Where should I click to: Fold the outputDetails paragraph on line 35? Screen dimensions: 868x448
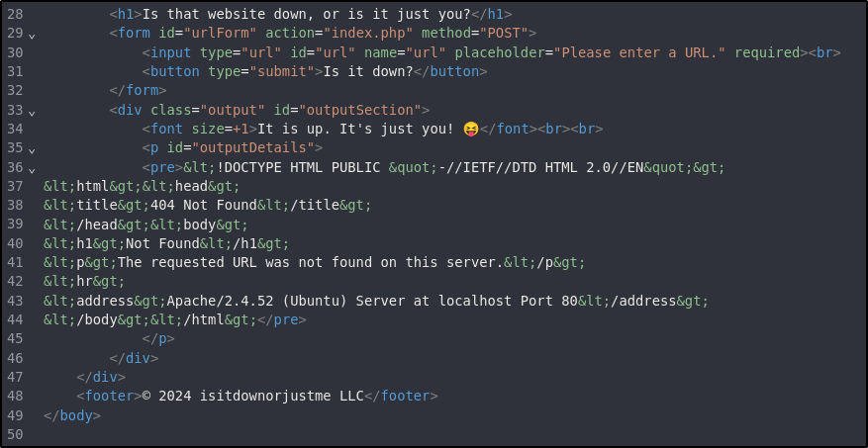33,150
